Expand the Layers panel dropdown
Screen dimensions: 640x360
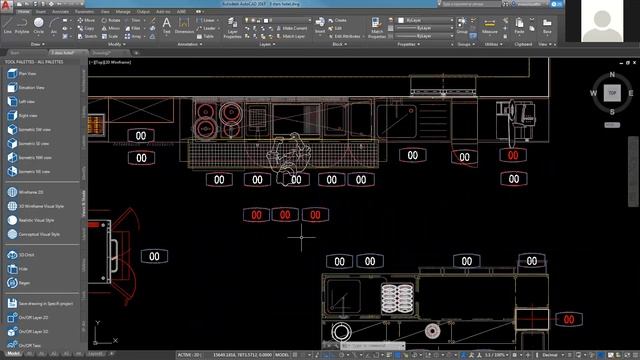click(267, 44)
